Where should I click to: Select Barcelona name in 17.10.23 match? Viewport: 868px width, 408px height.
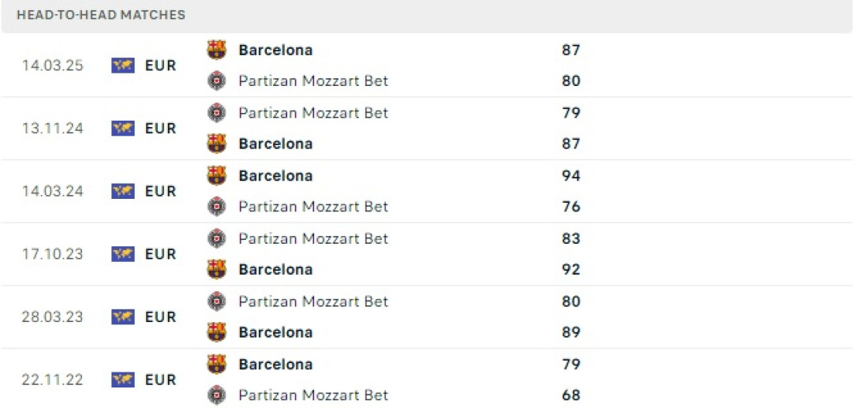[x=275, y=270]
